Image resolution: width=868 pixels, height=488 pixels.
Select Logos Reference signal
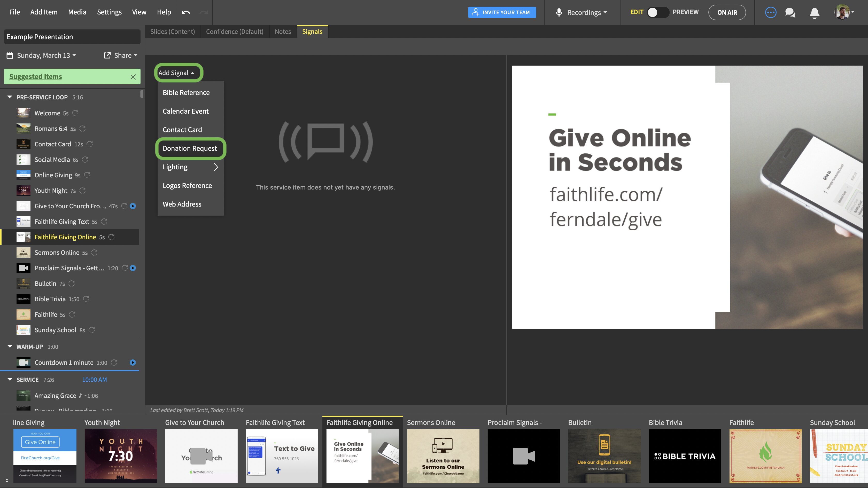(190, 186)
